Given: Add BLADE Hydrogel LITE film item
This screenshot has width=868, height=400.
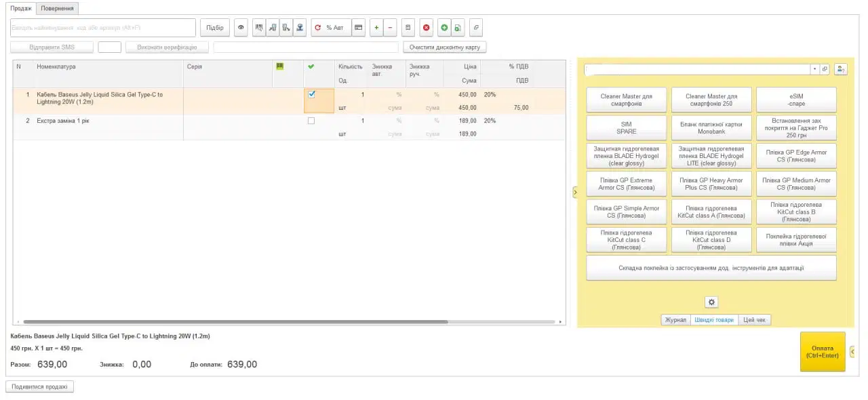Looking at the screenshot, I should [x=711, y=156].
